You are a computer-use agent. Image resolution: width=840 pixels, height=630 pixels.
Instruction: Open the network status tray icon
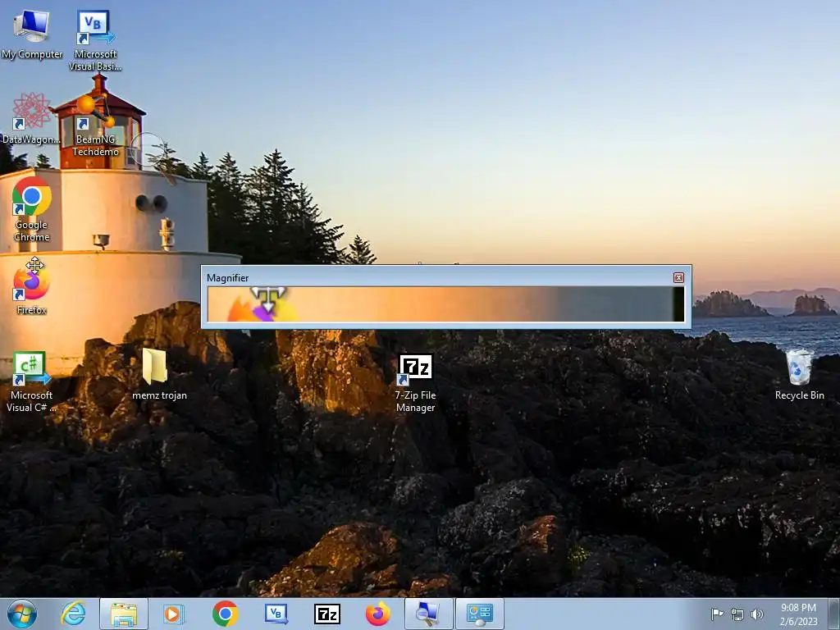pyautogui.click(x=737, y=614)
